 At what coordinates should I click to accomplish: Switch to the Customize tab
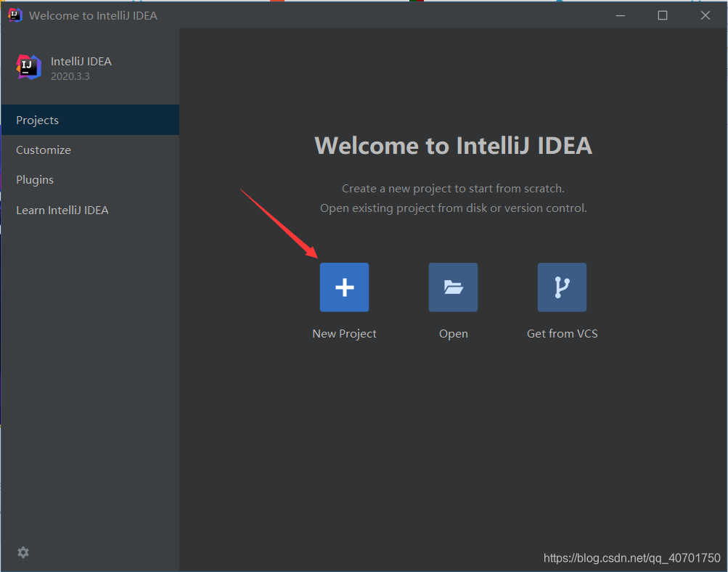tap(90, 150)
